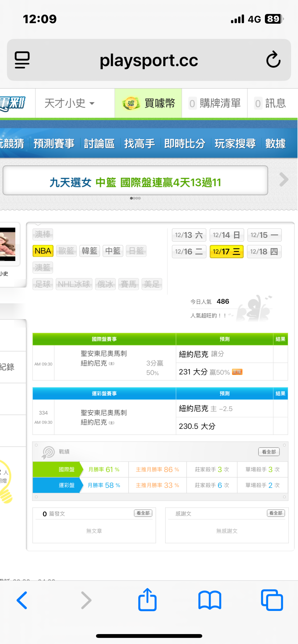Open the 九天選女 中籃 banner headline

coord(135,182)
